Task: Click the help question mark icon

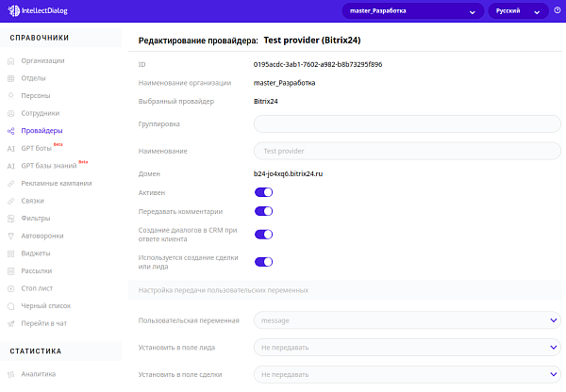Action: point(557,11)
